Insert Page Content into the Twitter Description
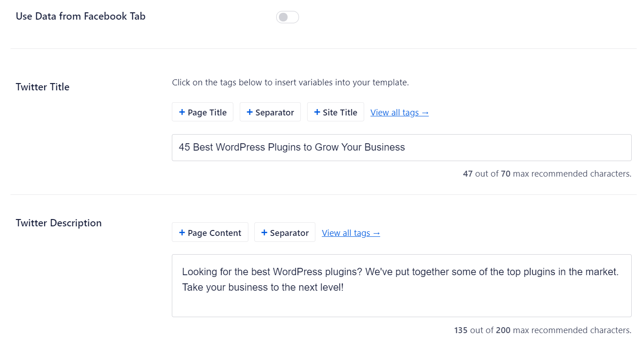This screenshot has height=350, width=644. pos(210,232)
